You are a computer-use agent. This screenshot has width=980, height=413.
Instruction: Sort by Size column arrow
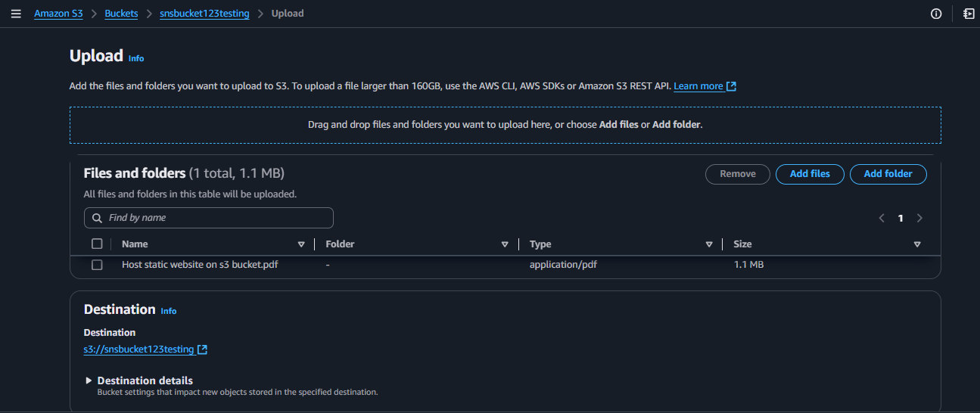pyautogui.click(x=917, y=244)
